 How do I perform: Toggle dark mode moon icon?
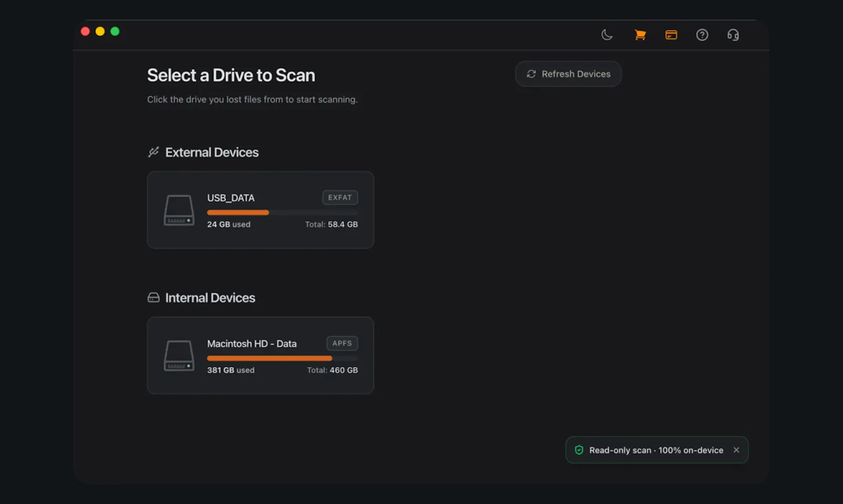[x=607, y=35]
